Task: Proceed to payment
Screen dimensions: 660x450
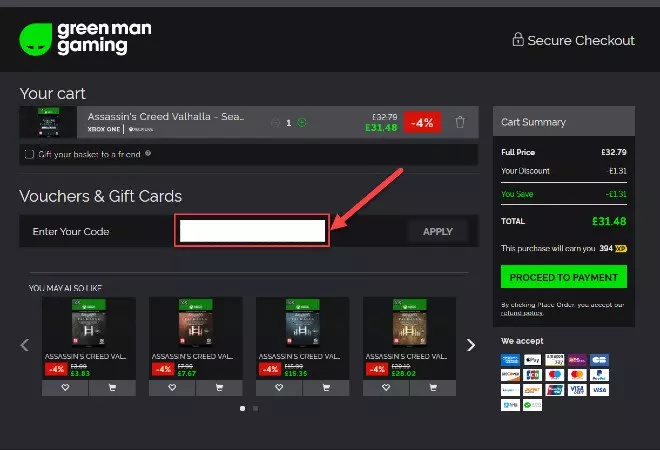Action: coord(564,277)
